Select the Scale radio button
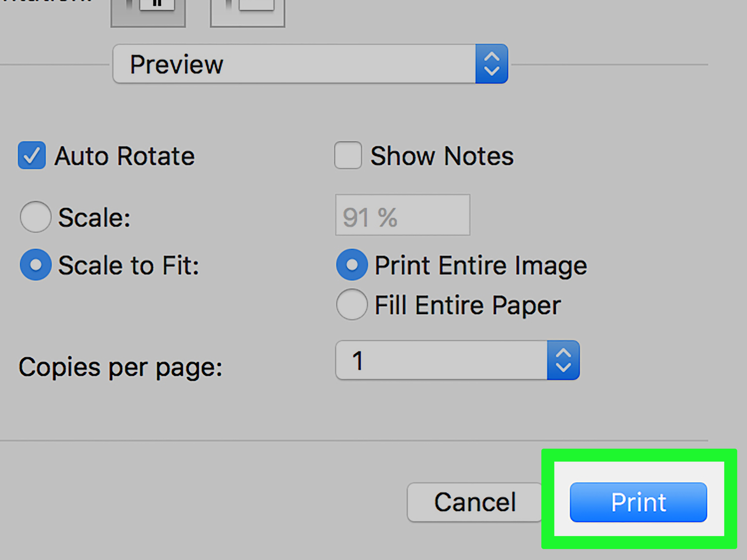The width and height of the screenshot is (747, 560). 35,217
